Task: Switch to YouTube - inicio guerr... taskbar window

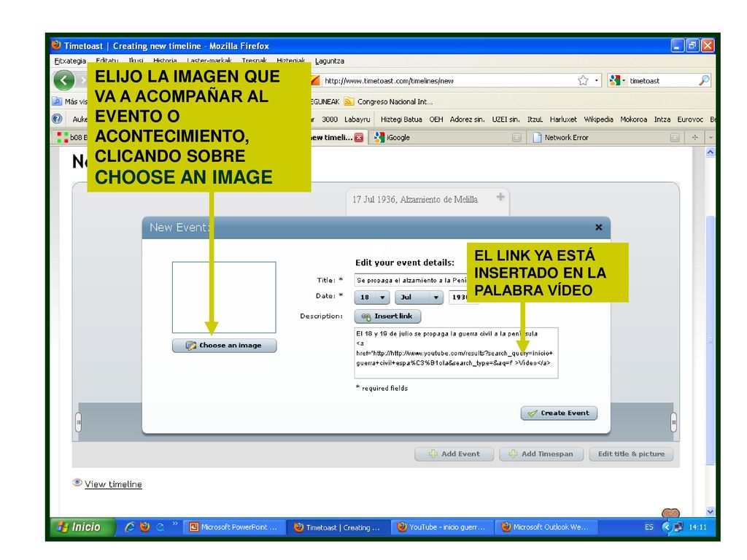Action: (441, 527)
